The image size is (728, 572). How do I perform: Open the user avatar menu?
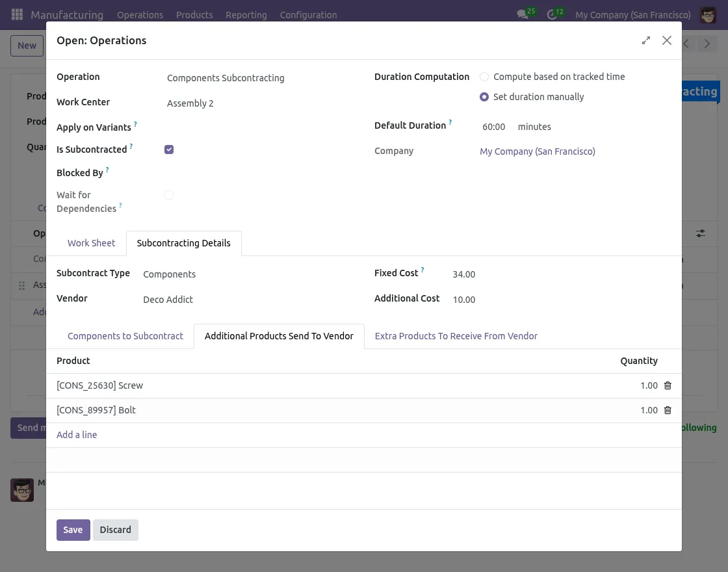click(708, 14)
